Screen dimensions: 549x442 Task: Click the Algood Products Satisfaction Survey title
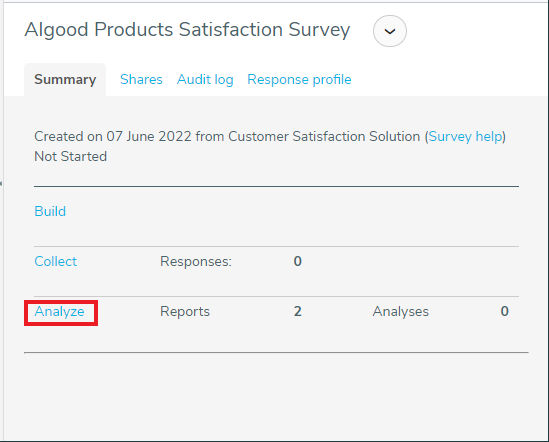point(187,29)
